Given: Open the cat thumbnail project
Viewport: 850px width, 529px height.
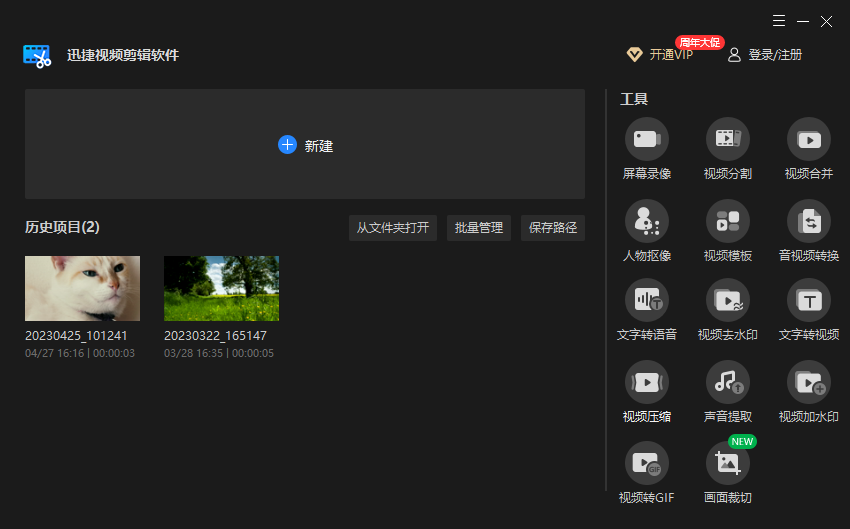Looking at the screenshot, I should point(82,288).
